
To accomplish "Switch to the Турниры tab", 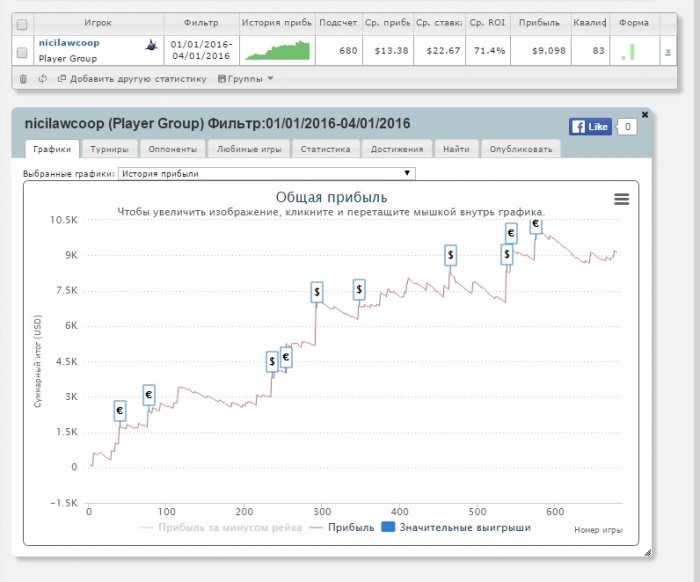I will click(x=109, y=149).
